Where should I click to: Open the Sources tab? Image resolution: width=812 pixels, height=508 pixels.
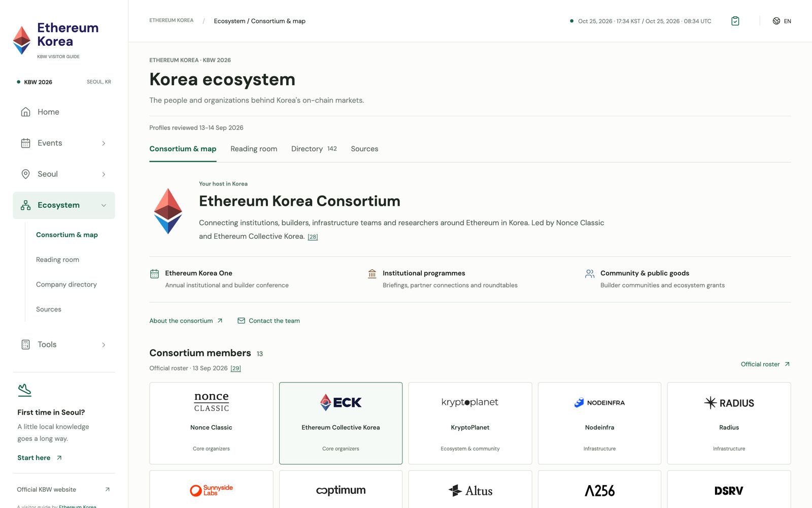coord(364,149)
